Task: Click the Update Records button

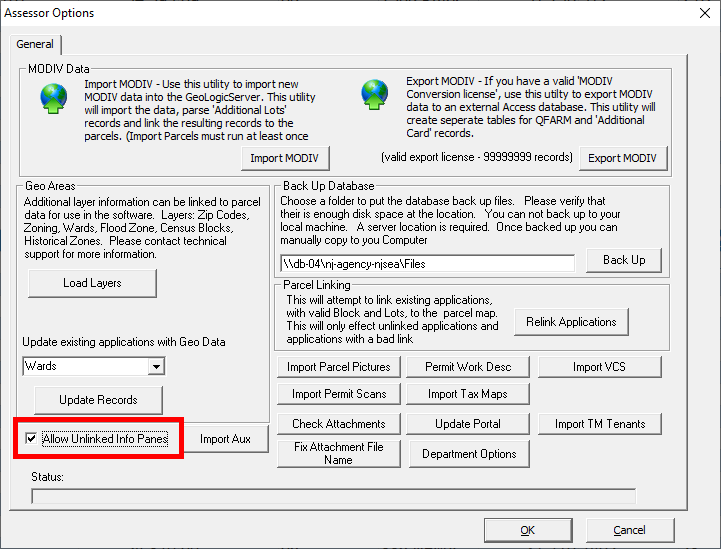Action: click(x=98, y=400)
